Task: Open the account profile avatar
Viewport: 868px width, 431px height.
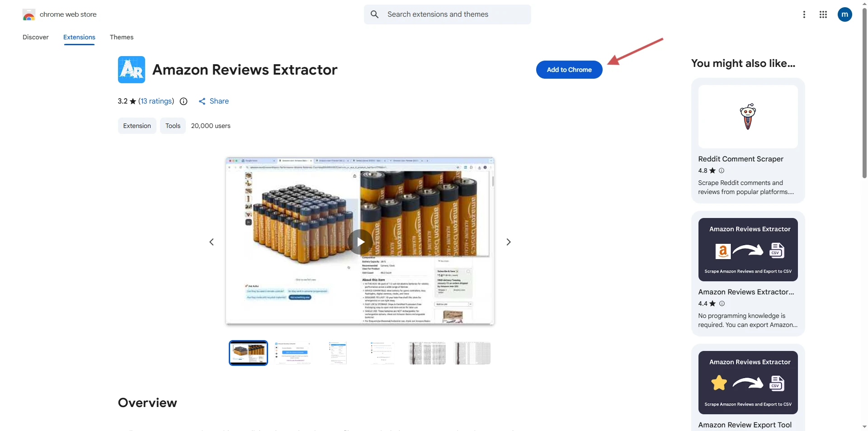Action: [x=845, y=14]
